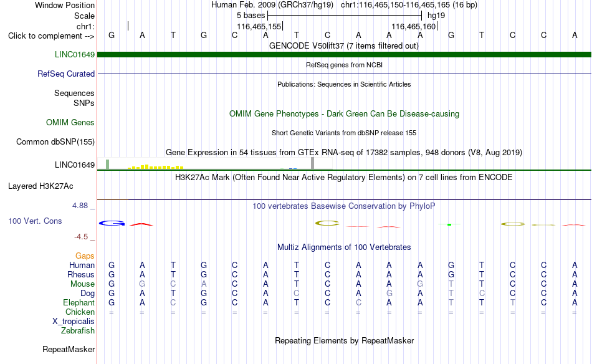The image size is (592, 364).
Task: Click 'Multiz Alignments of 100 Vertebrates' title
Action: pos(344,247)
